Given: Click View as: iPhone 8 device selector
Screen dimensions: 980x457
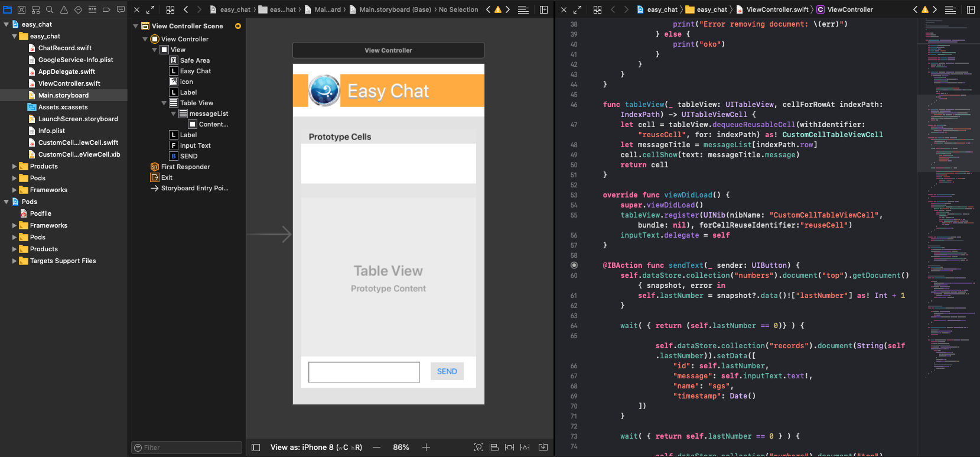Looking at the screenshot, I should point(316,448).
